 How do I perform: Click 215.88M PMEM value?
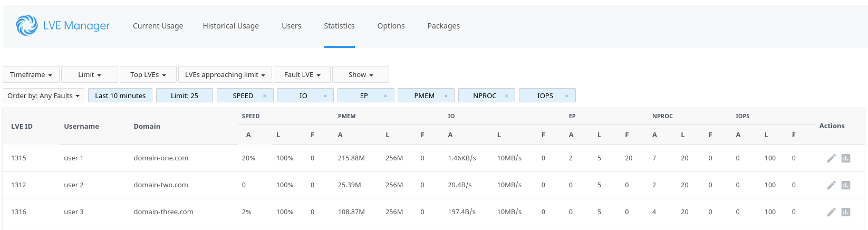(x=351, y=158)
